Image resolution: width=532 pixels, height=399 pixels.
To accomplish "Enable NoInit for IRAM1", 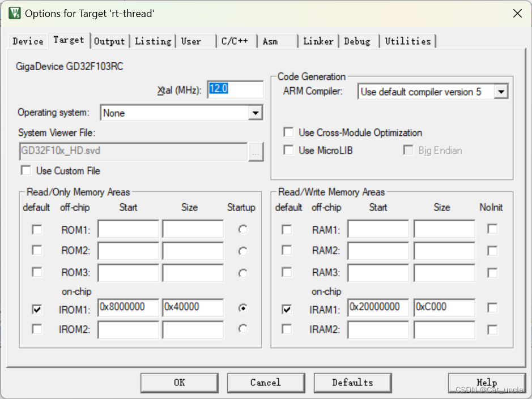I will (492, 308).
